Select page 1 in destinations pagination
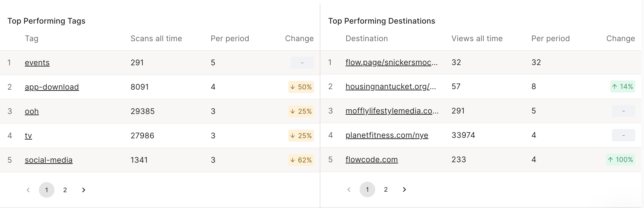This screenshot has height=208, width=644. coord(367,190)
